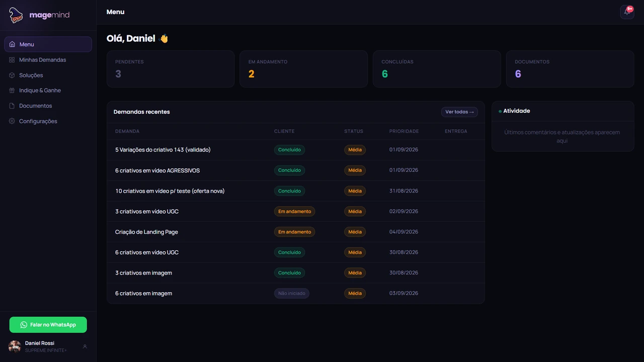Click the Atividade panel title
This screenshot has width=644, height=362.
coord(517,111)
